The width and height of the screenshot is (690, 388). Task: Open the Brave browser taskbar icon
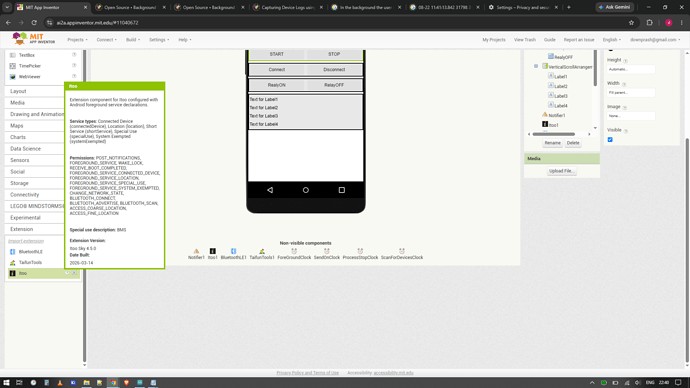coord(126,383)
